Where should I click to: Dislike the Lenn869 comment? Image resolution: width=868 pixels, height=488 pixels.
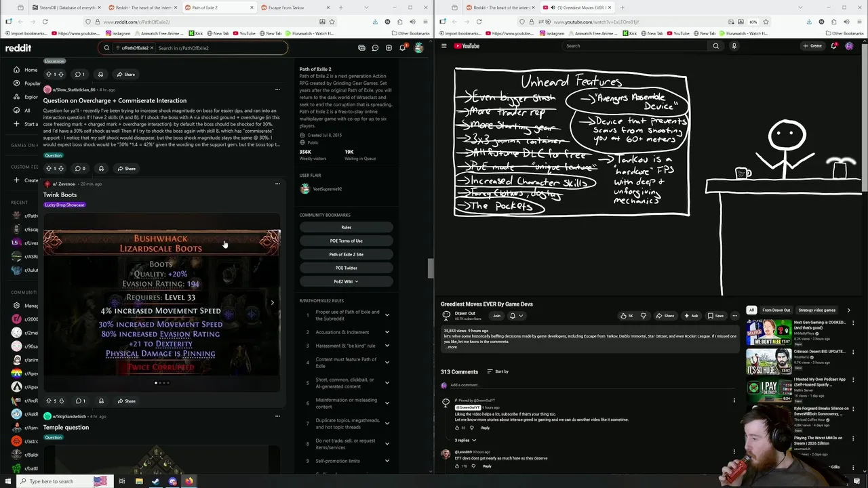click(x=473, y=466)
